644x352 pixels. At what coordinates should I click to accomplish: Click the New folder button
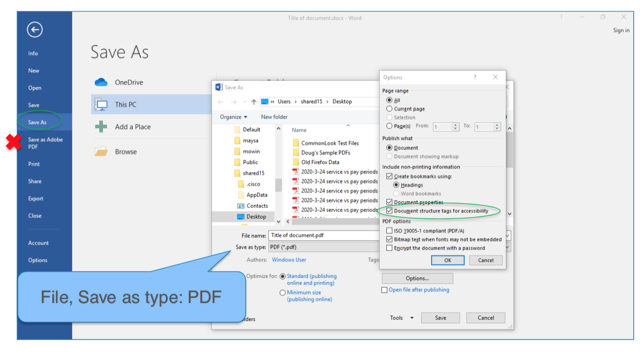pos(274,117)
